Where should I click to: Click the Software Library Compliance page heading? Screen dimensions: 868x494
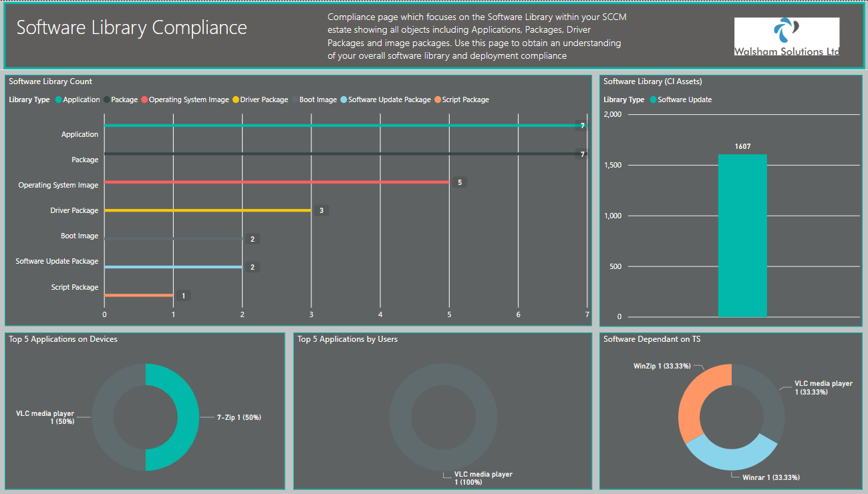[132, 27]
